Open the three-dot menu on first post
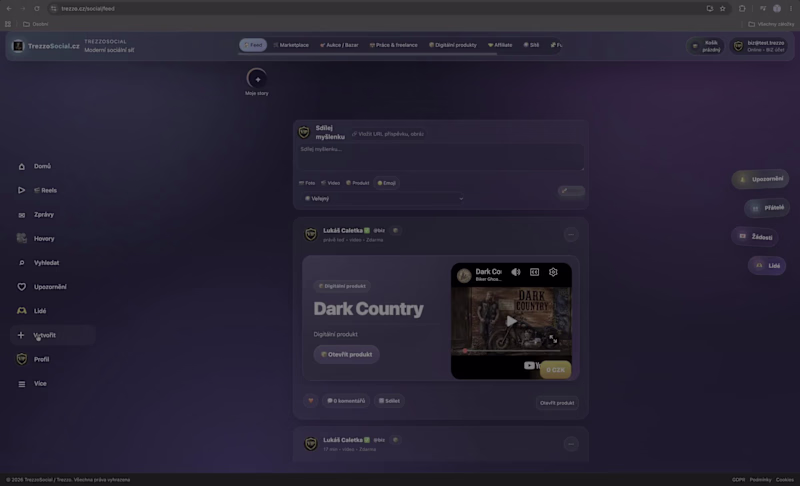The image size is (800, 486). [571, 235]
